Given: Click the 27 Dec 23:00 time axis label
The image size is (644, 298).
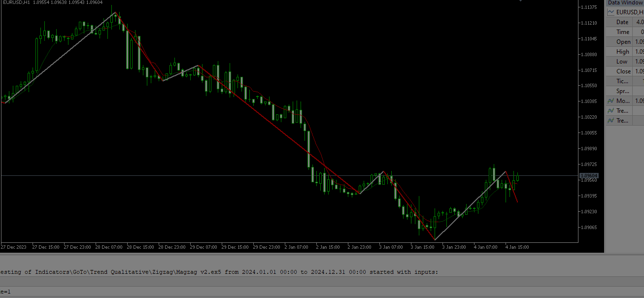Looking at the screenshot, I should click(77, 247).
